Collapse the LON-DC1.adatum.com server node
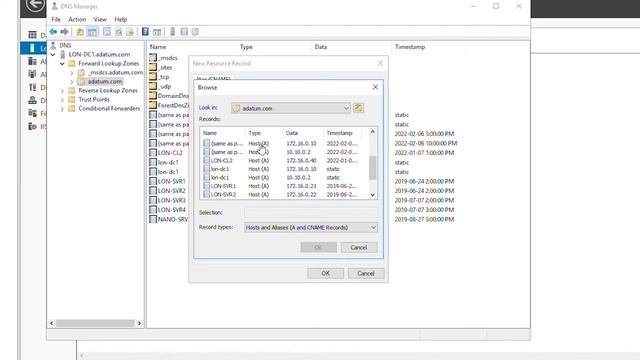 click(x=53, y=54)
